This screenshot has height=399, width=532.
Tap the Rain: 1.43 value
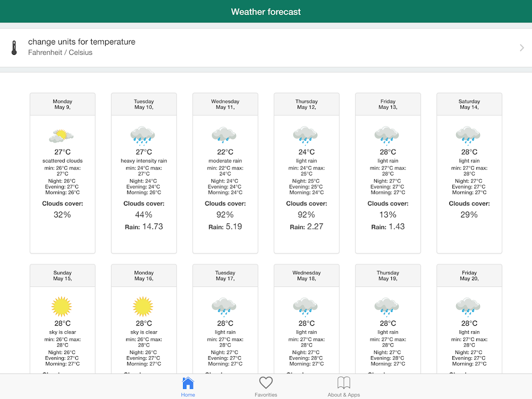388,226
